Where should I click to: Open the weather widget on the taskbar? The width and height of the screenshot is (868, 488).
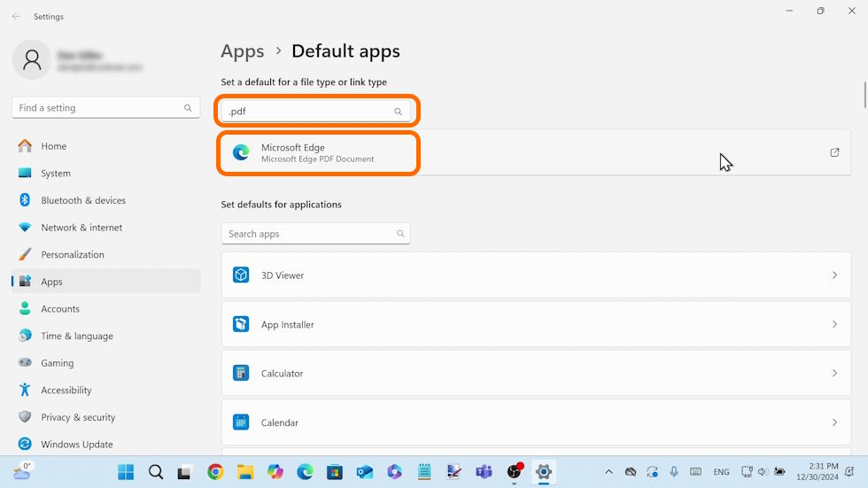(x=22, y=471)
